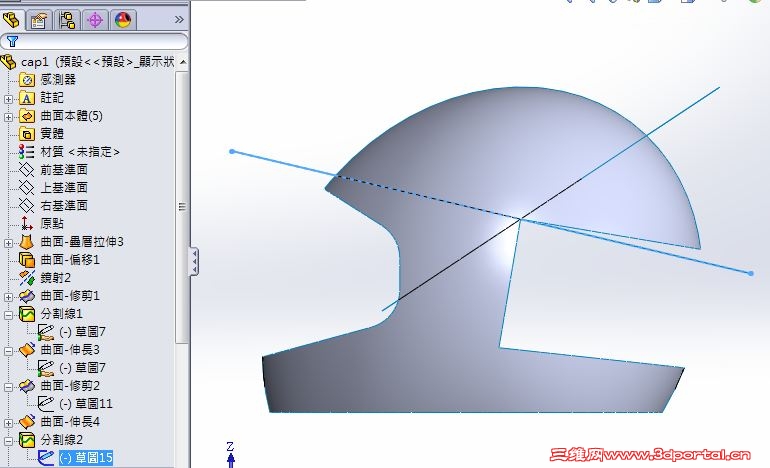Select the 分割線1 split line feature
This screenshot has height=468, width=770.
(x=51, y=313)
